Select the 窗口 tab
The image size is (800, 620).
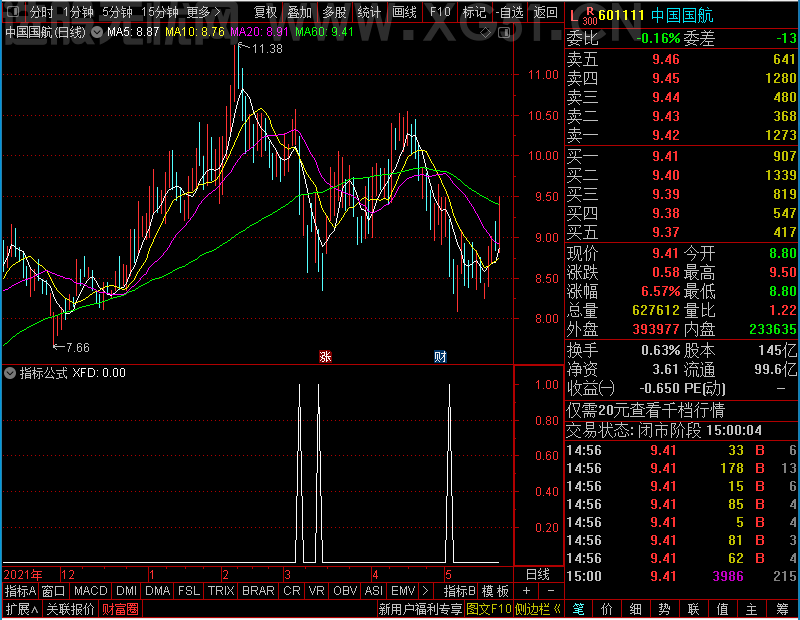[54, 591]
